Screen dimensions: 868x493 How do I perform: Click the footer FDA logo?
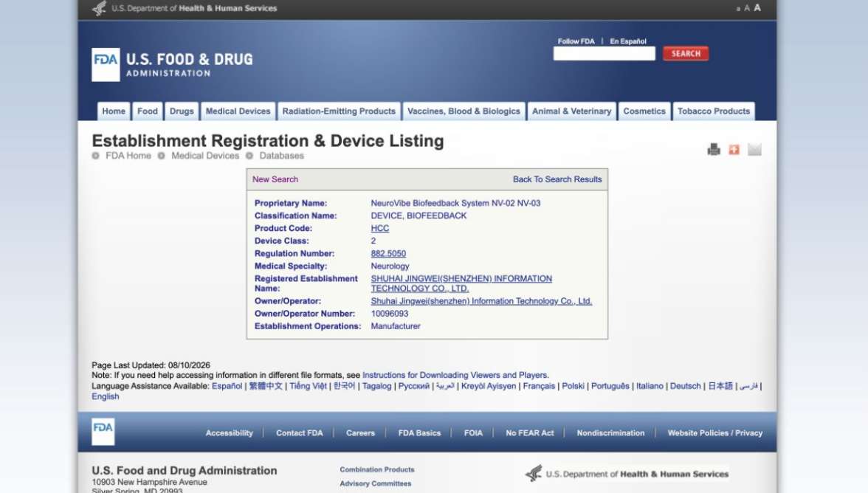103,432
